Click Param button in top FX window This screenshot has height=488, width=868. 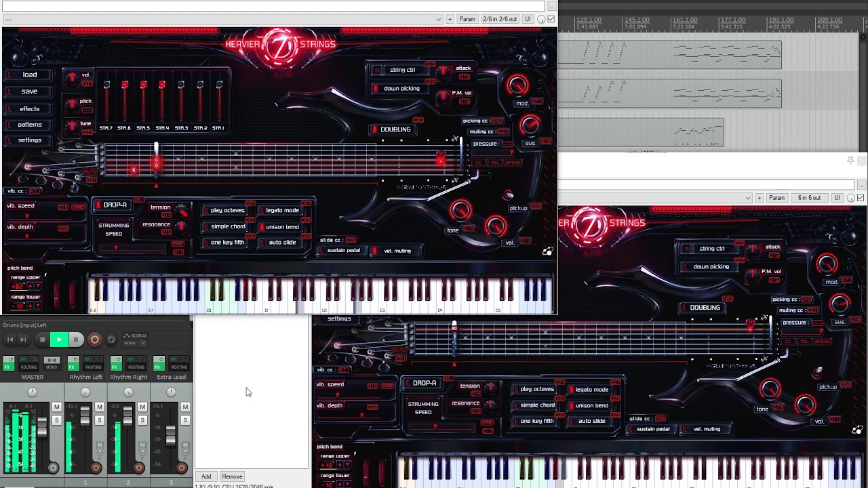[x=467, y=19]
